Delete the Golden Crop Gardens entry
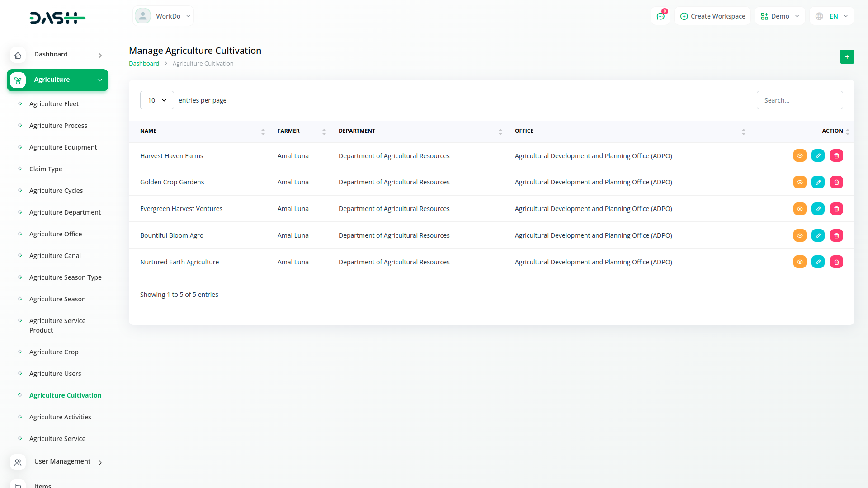The image size is (868, 488). tap(836, 183)
